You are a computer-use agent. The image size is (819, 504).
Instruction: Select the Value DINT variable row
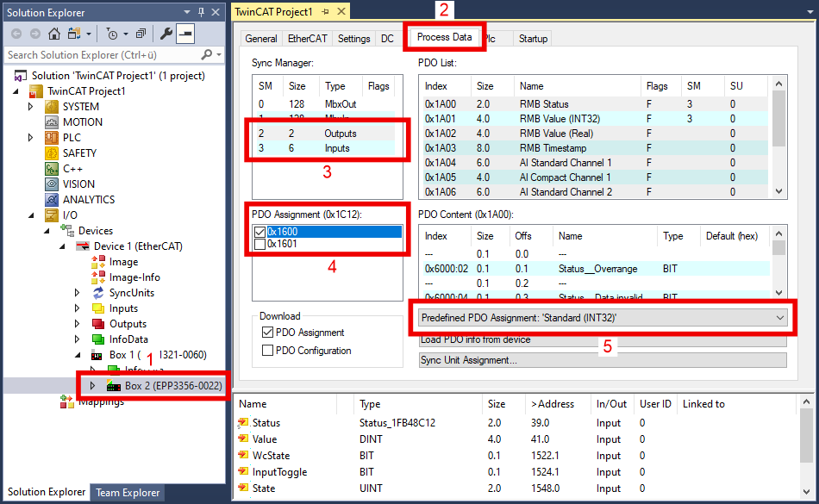516,439
